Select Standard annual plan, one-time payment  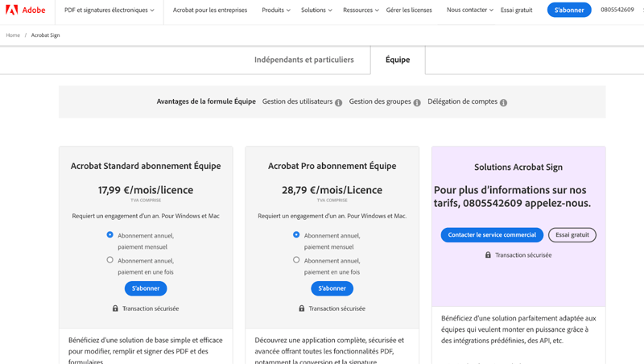109,260
